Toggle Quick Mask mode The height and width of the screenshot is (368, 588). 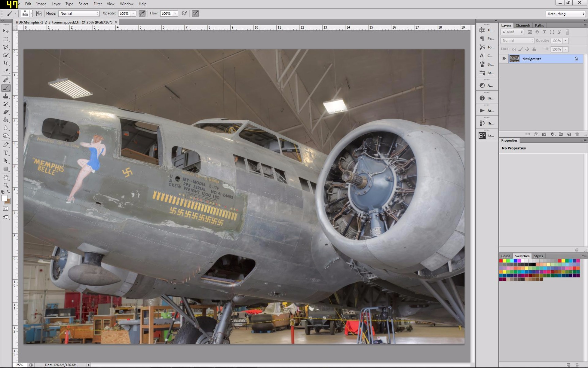[6, 209]
